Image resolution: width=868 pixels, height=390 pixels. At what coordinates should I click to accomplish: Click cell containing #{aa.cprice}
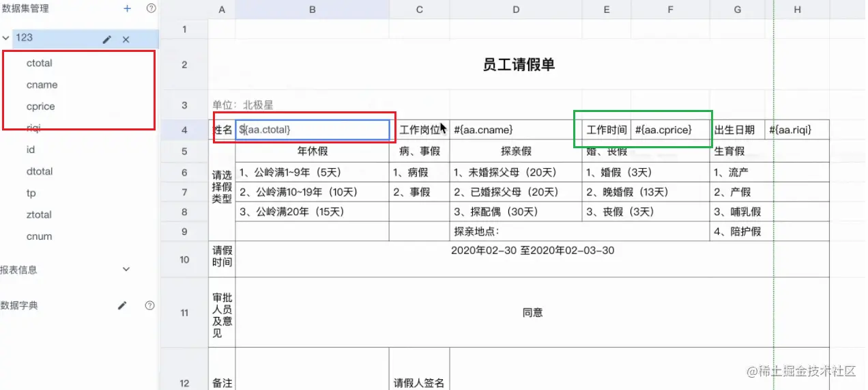(x=670, y=130)
